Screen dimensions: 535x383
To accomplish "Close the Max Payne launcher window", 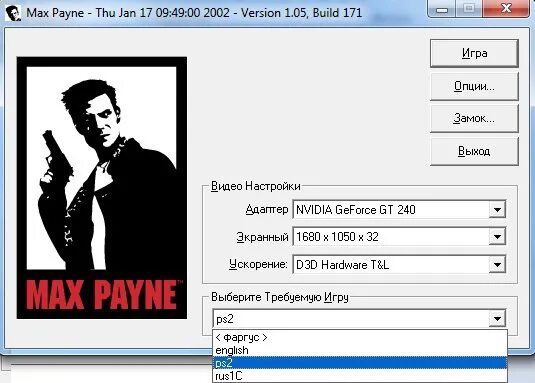I will tap(507, 10).
